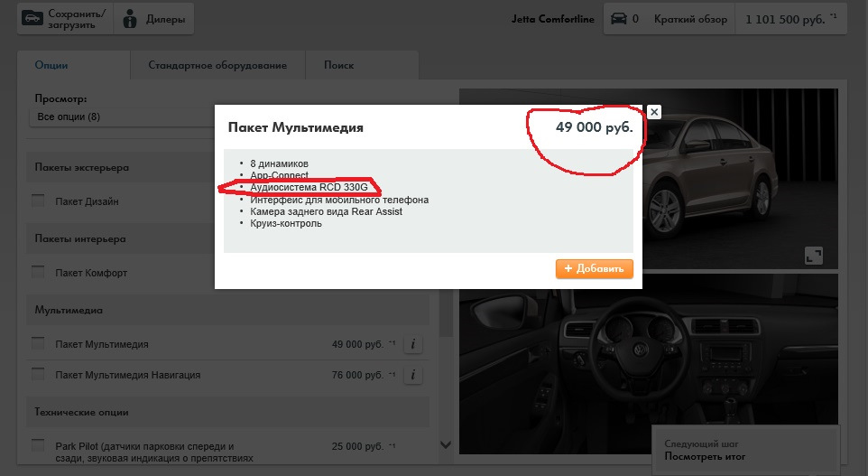
Task: Open the Все опции (8) dropdown
Action: pos(122,117)
